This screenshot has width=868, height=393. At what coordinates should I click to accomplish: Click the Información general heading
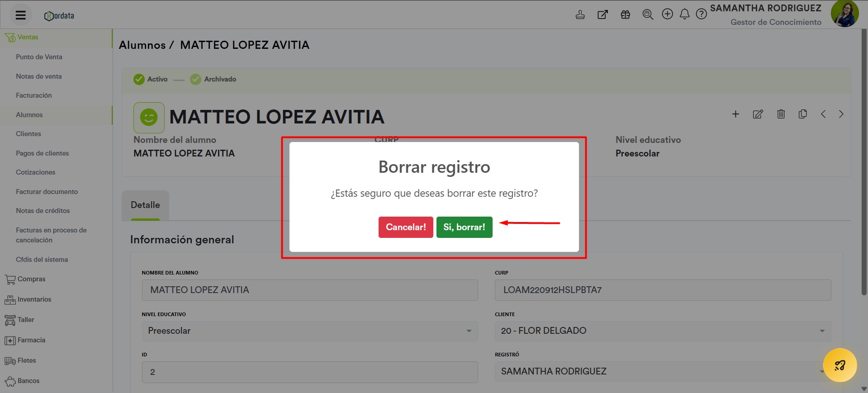[x=182, y=240]
